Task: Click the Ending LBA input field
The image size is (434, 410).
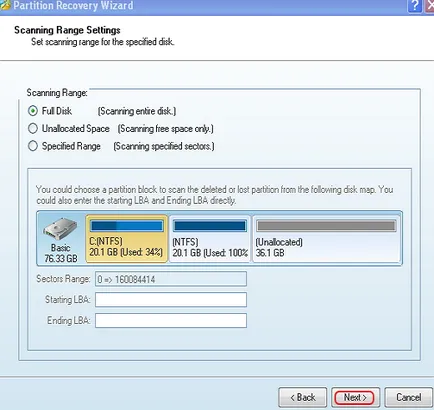Action: coord(171,320)
